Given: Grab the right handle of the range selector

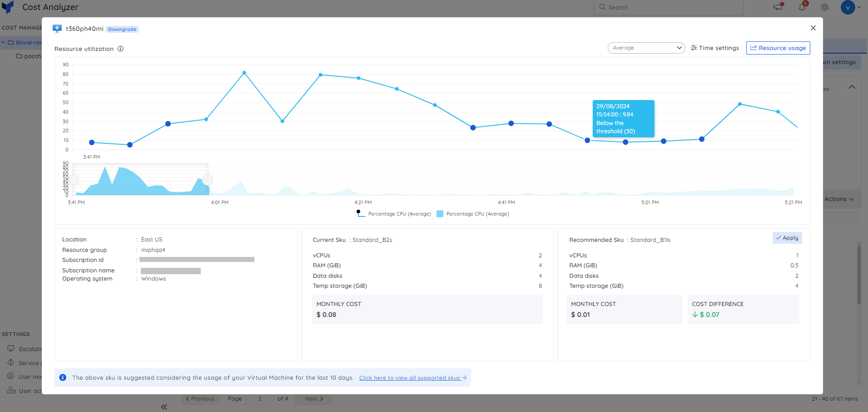Looking at the screenshot, I should [208, 180].
